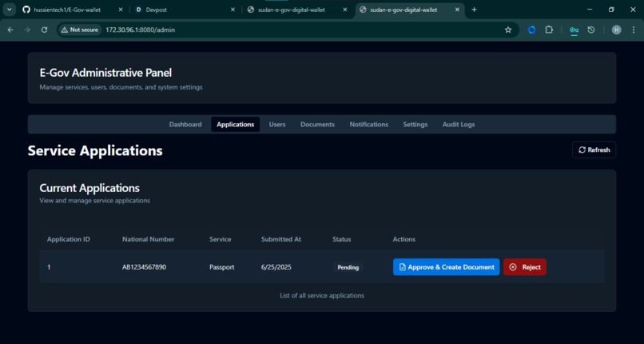Open the blue circular extension icon

click(531, 30)
